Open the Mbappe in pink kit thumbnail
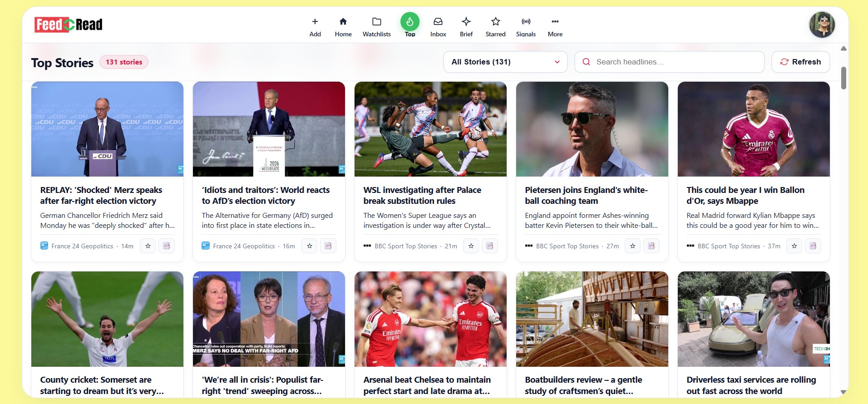Screen dimensions: 868x404 point(754,129)
